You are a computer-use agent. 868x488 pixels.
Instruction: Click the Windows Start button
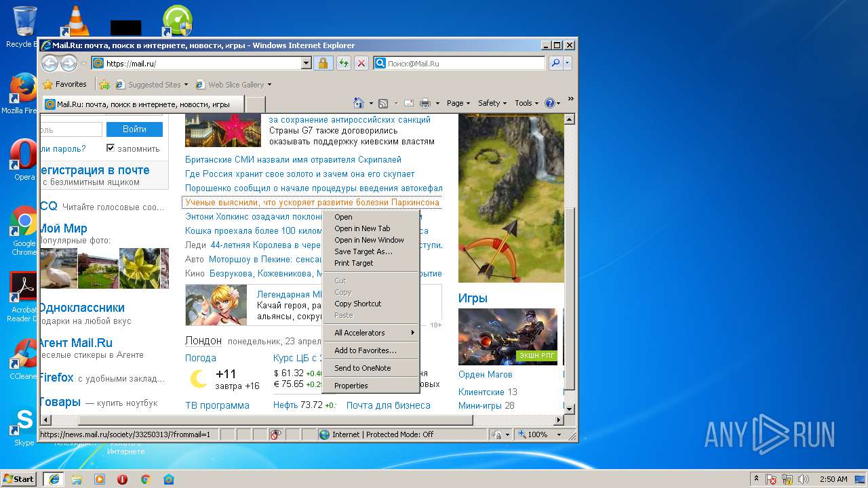click(19, 479)
